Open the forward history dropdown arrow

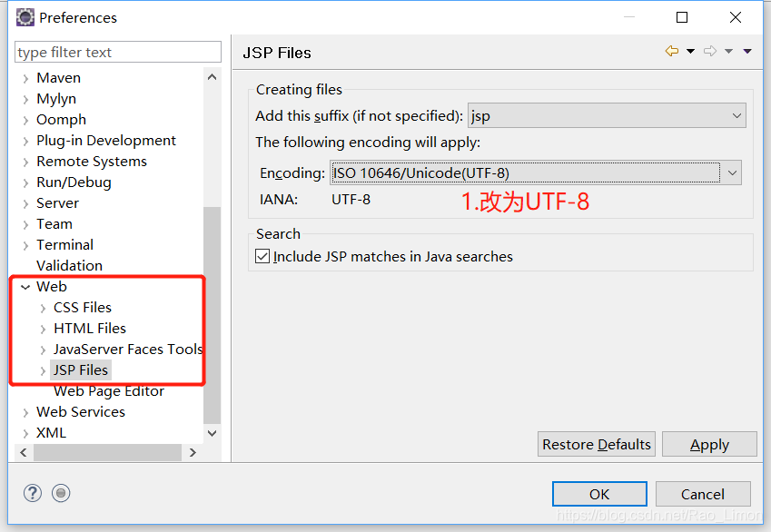[x=728, y=51]
